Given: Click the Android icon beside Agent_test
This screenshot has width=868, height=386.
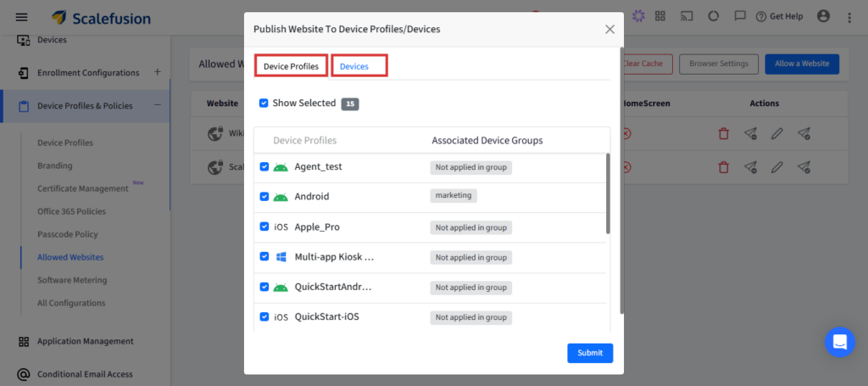Looking at the screenshot, I should coord(281,166).
